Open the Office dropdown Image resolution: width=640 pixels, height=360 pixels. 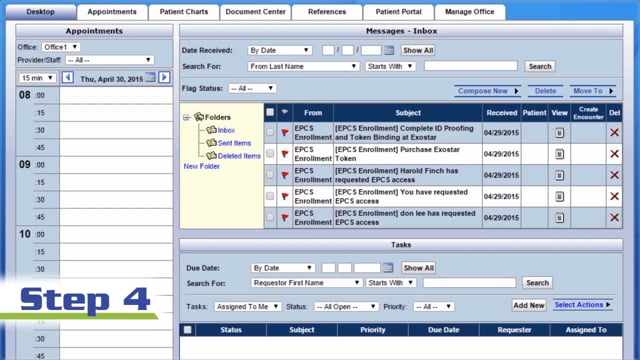tap(61, 47)
